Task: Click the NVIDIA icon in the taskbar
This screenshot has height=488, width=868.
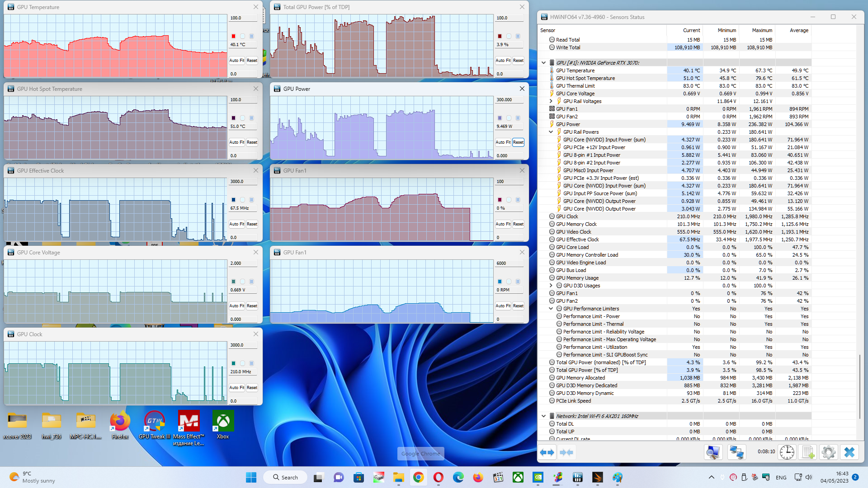Action: [x=538, y=478]
